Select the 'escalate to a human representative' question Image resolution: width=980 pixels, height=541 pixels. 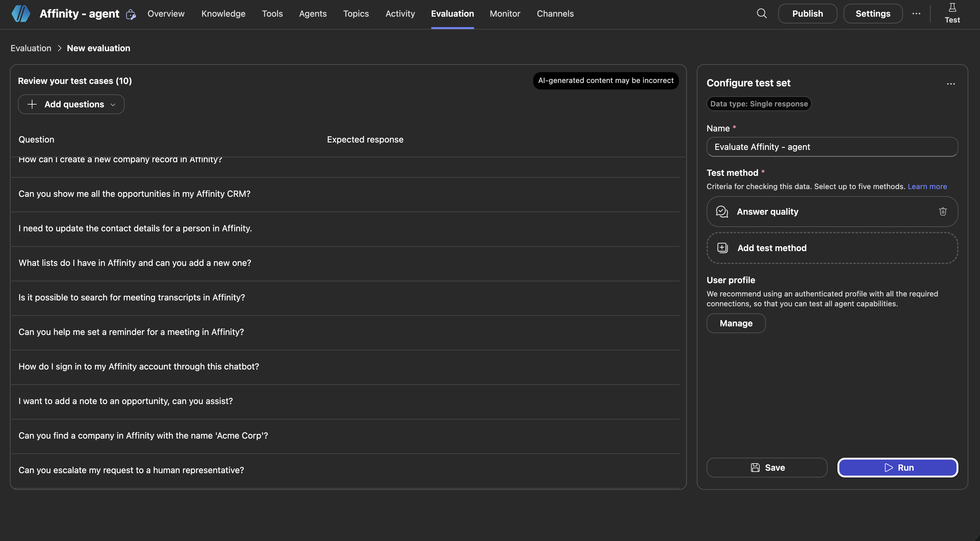345,471
